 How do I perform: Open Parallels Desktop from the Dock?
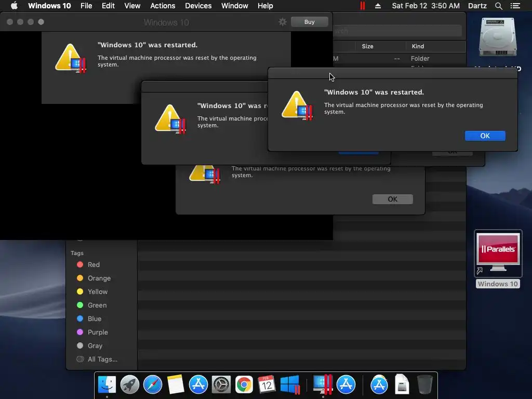click(x=323, y=385)
